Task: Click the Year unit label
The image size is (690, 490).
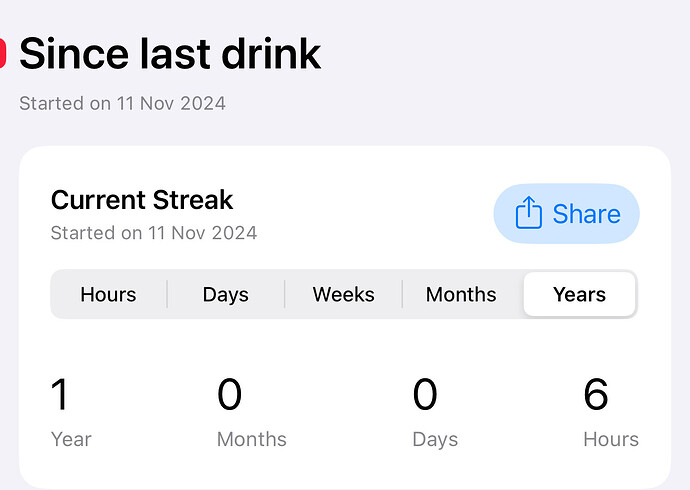Action: tap(71, 439)
